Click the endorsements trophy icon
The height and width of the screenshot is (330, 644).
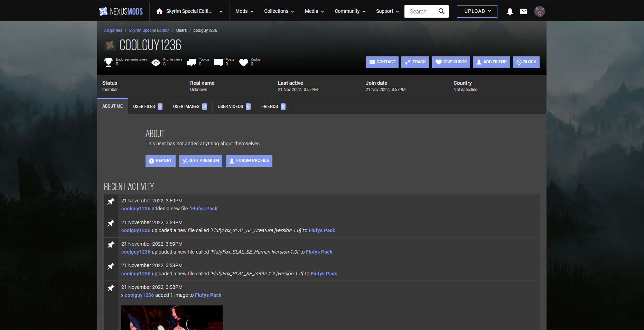[x=109, y=62]
